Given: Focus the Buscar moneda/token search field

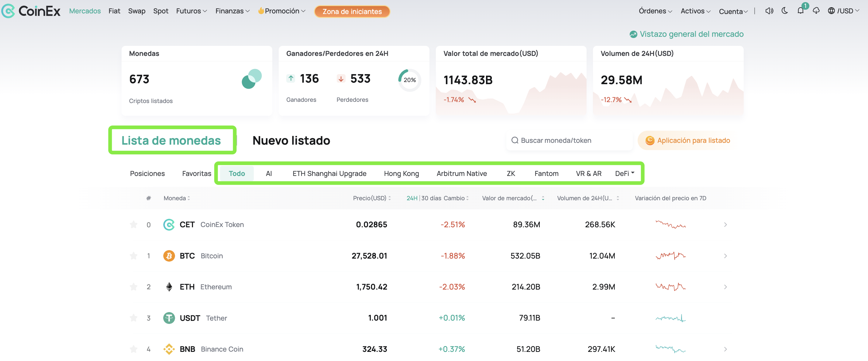Looking at the screenshot, I should click(x=569, y=140).
